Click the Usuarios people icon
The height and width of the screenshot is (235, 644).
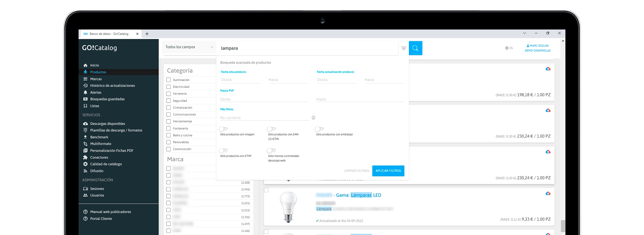(85, 195)
